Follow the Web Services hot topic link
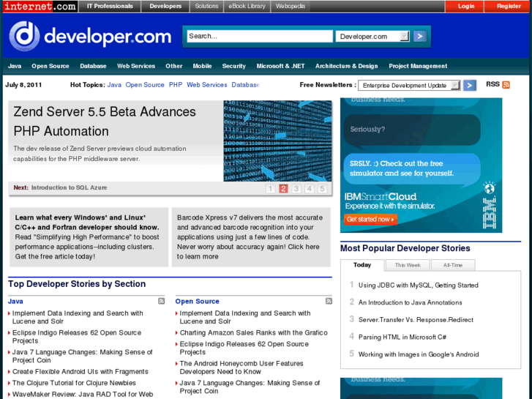 pyautogui.click(x=206, y=85)
